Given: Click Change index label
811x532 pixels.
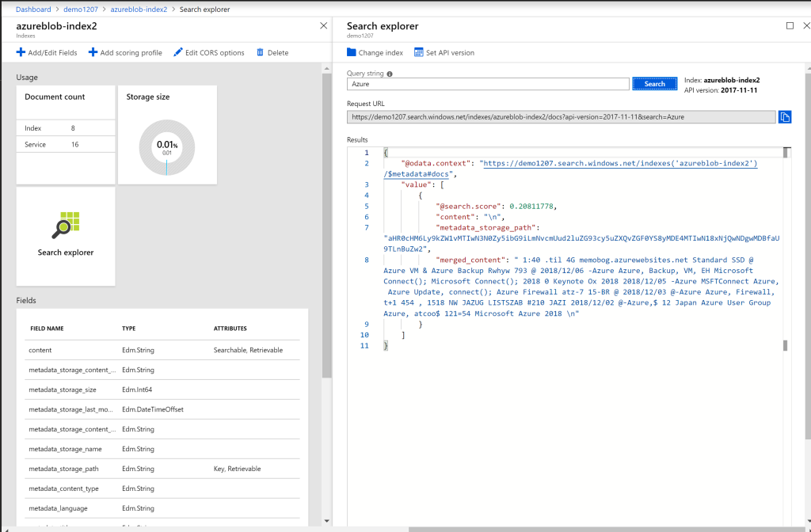Looking at the screenshot, I should tap(381, 53).
